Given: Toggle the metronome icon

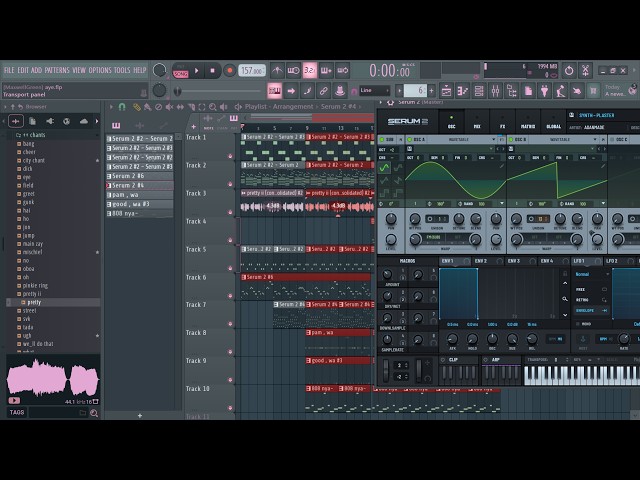Looking at the screenshot, I should (277, 71).
